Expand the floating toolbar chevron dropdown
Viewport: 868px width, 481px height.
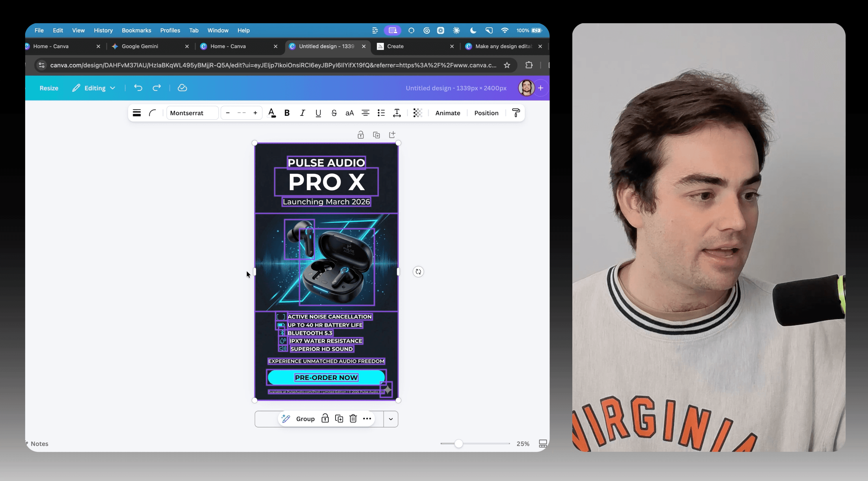390,419
